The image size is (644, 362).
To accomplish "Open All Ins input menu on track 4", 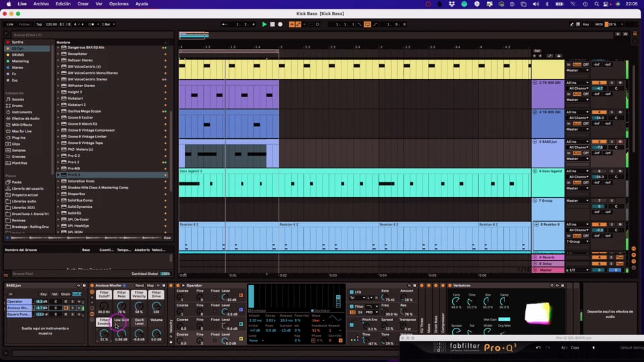I will tap(578, 112).
